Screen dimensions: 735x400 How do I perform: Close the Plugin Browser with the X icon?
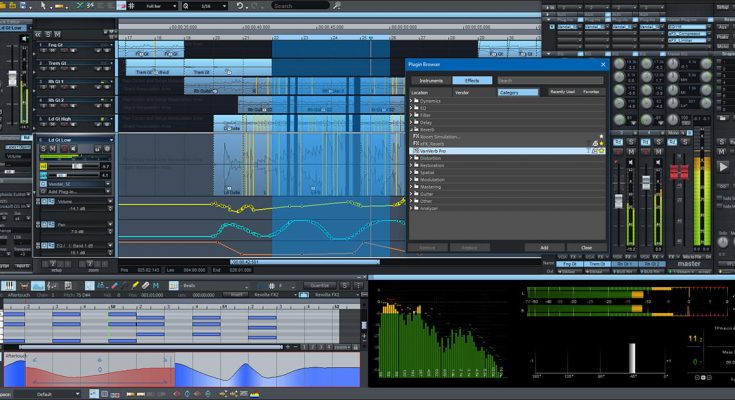[602, 65]
